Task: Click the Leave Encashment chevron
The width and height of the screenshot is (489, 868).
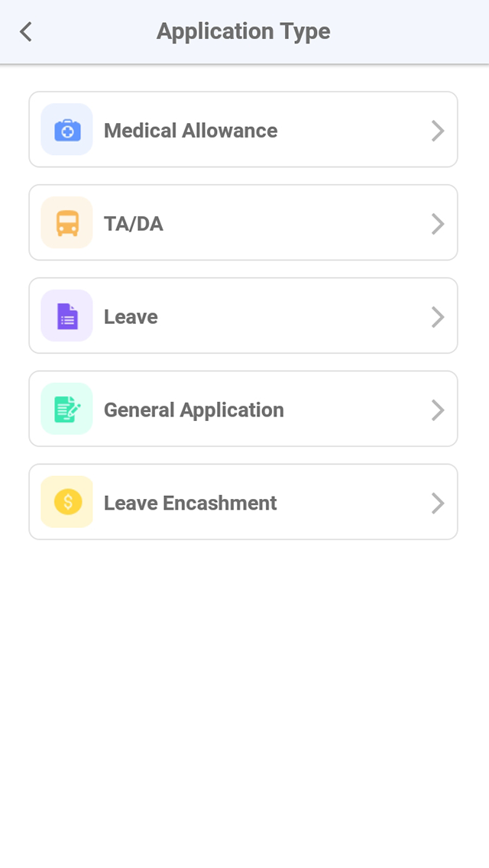Action: tap(438, 503)
